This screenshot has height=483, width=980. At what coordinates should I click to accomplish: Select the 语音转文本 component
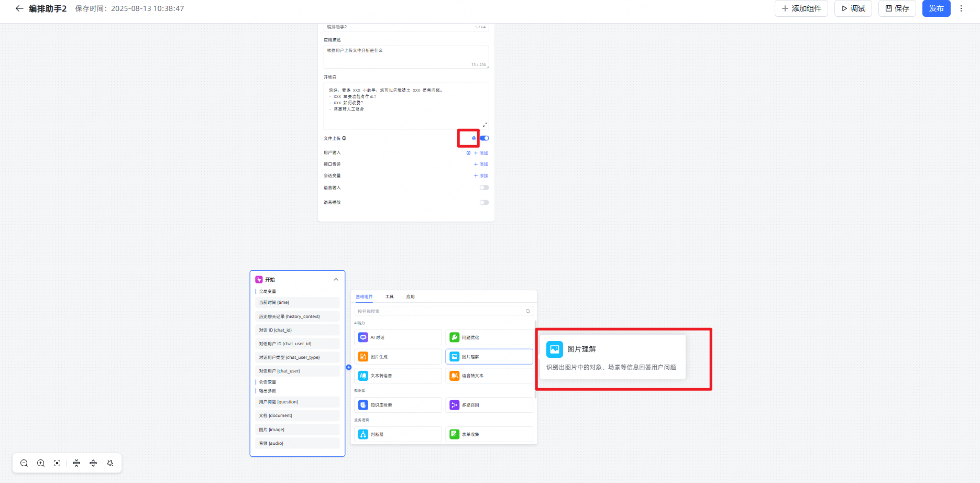489,376
